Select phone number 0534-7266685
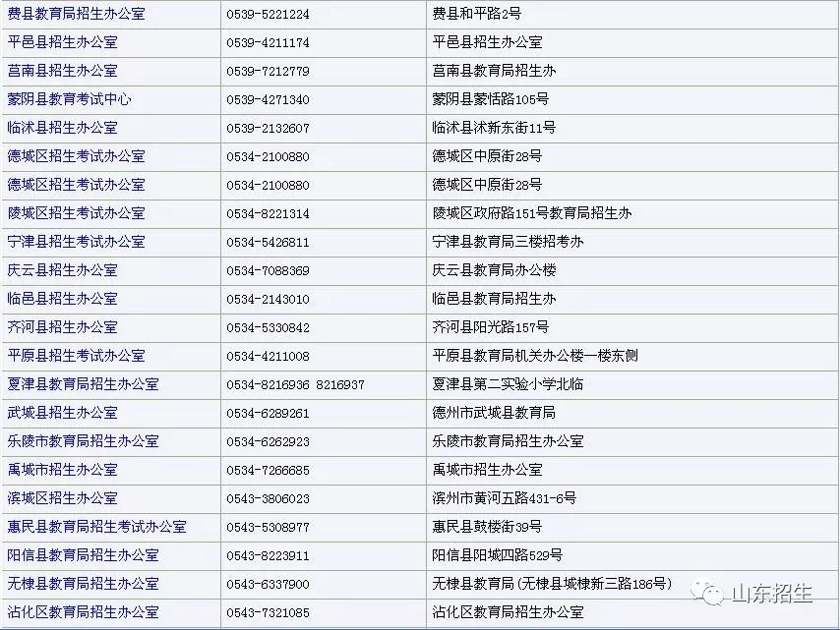Screen dimensions: 840x630 pyautogui.click(x=268, y=470)
